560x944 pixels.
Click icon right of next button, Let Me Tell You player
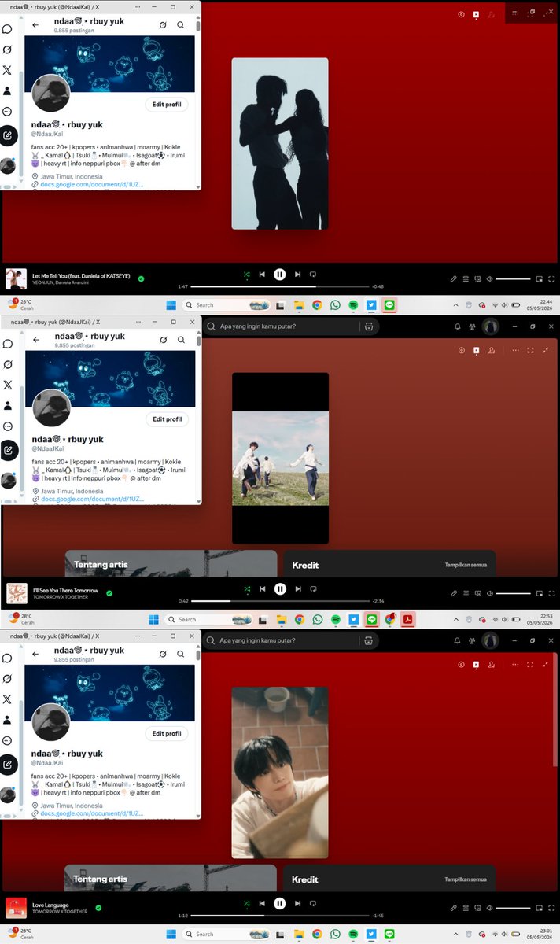tap(313, 275)
